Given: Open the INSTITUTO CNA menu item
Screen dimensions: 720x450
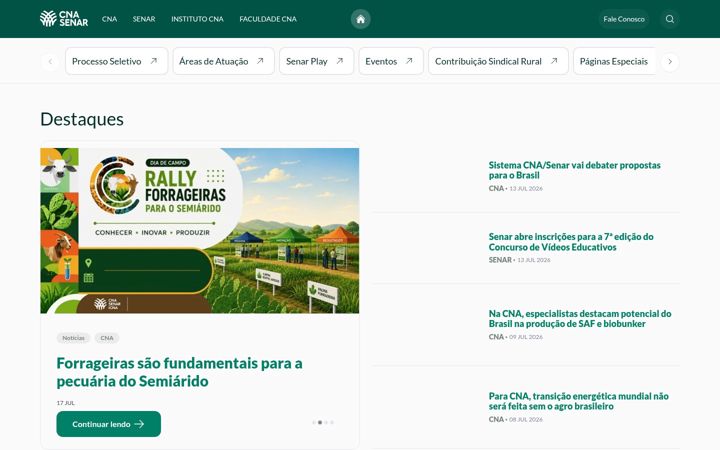Looking at the screenshot, I should click(197, 19).
